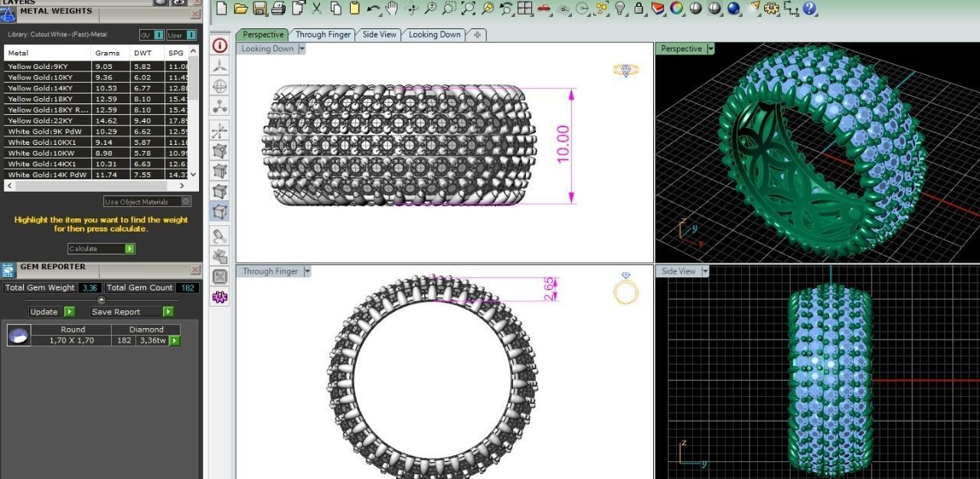Select the Yellow Gold:14KY row
980x479 pixels.
coord(96,88)
